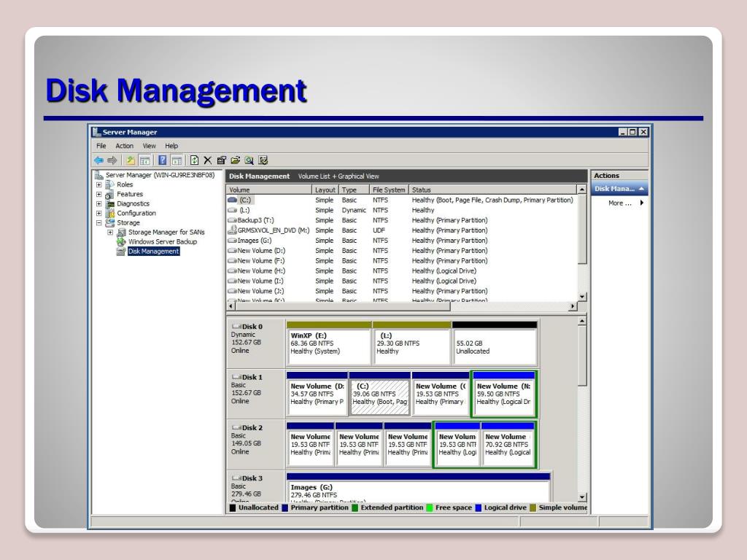This screenshot has width=747, height=560.
Task: Select the WinXP (E:) partition block
Action: click(329, 343)
